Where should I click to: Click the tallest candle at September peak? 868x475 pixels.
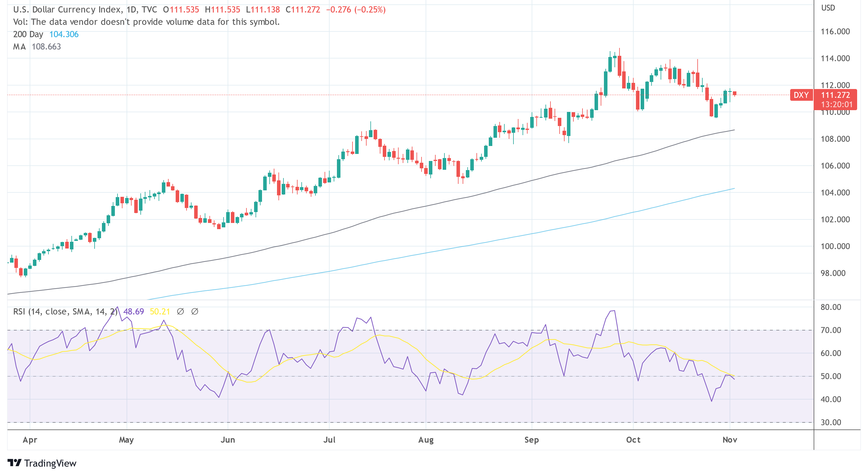tap(619, 66)
